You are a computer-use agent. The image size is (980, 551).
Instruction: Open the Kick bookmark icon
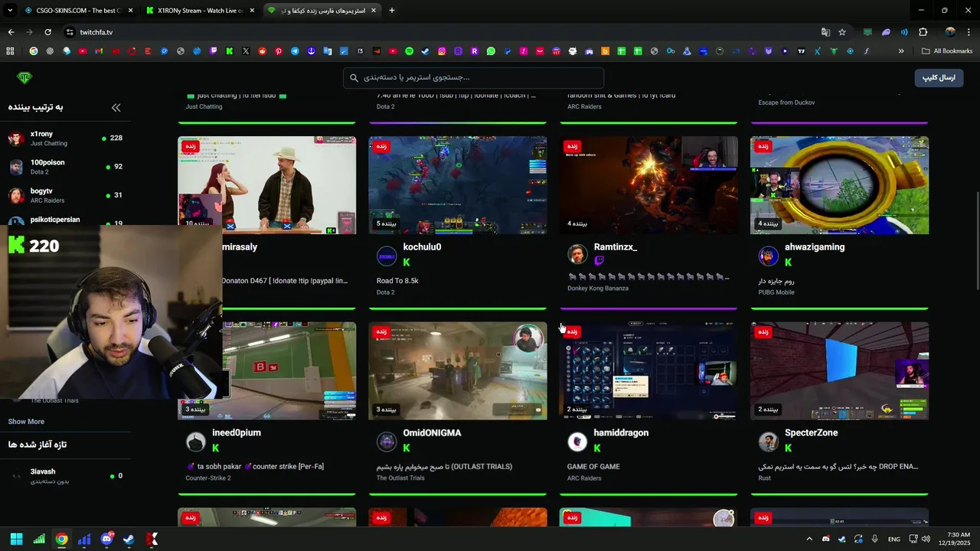click(x=230, y=51)
